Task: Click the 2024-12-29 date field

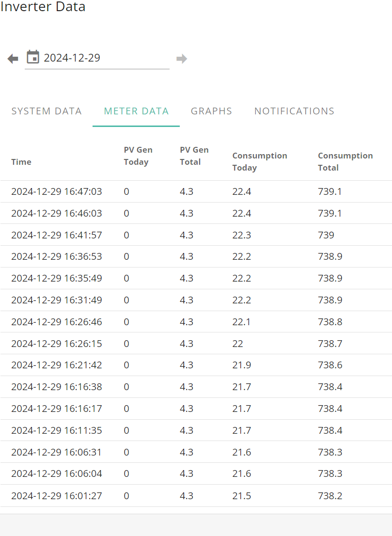Action: click(x=97, y=58)
